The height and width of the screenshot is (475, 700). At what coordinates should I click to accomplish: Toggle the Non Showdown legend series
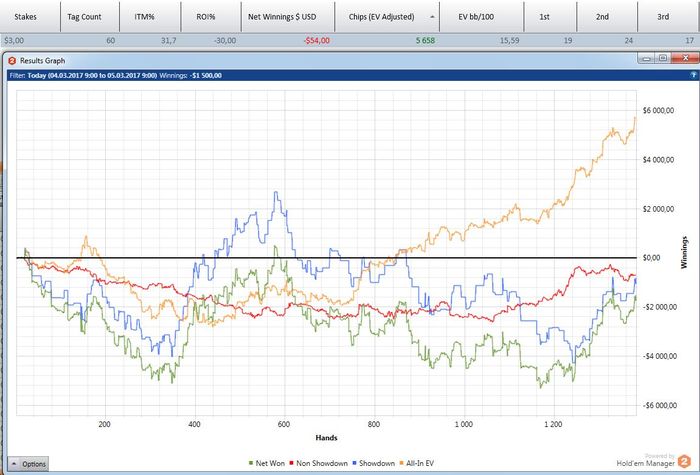[x=318, y=463]
